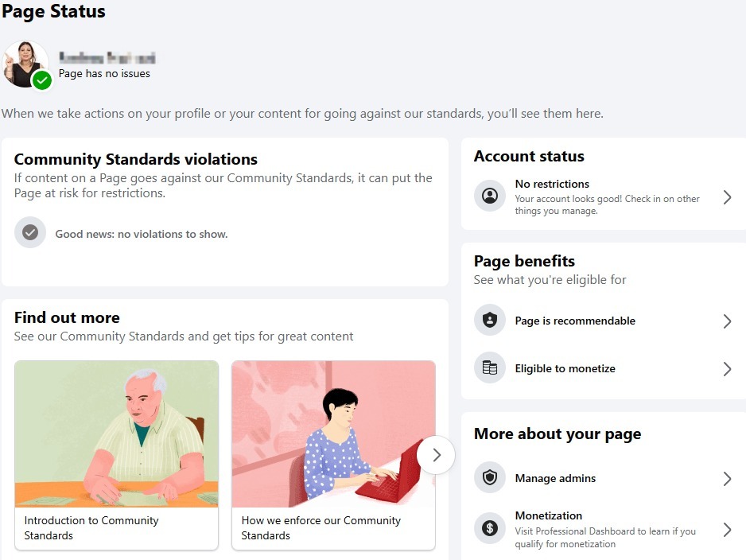Open How we enforce Community Standards thumbnail

pos(333,434)
